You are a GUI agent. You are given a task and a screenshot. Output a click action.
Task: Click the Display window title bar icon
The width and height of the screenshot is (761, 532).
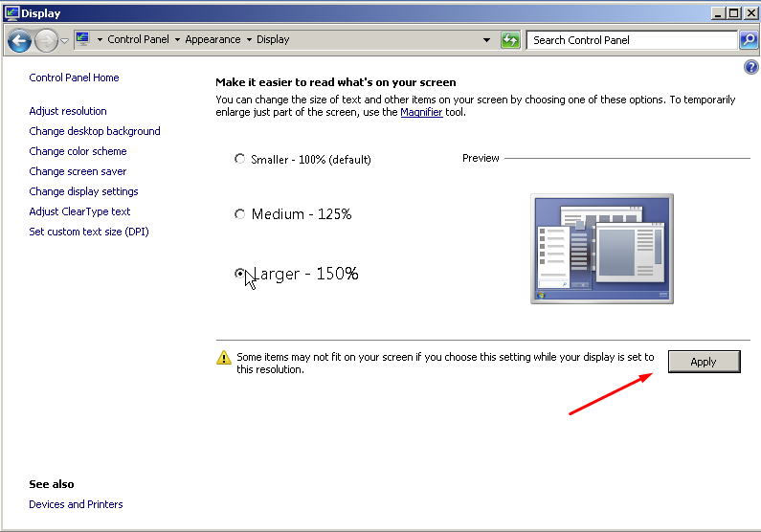coord(11,13)
